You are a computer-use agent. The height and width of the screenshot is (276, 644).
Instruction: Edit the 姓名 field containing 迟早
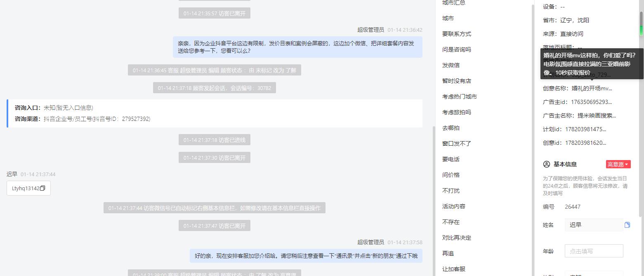tap(594, 225)
